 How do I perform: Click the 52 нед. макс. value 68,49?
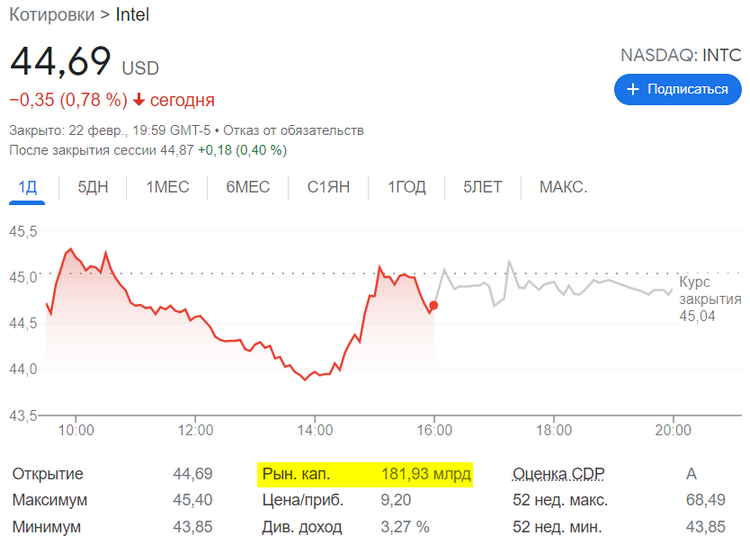pyautogui.click(x=706, y=500)
